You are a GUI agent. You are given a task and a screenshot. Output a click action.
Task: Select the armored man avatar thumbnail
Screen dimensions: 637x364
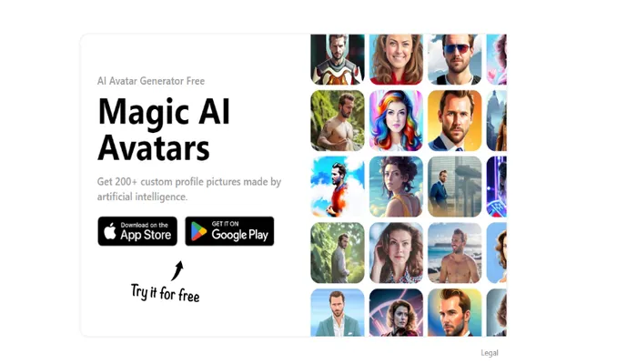coord(338,59)
